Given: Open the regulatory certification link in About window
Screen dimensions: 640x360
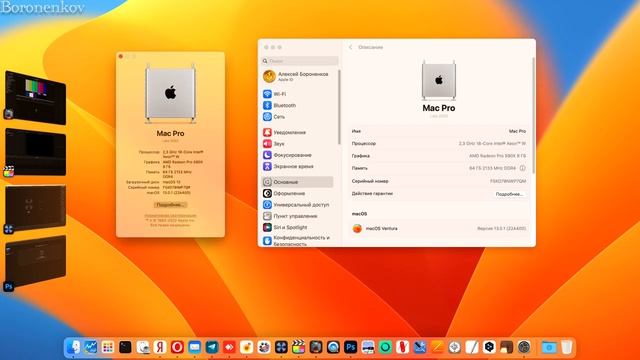Looking at the screenshot, I should pos(170,215).
